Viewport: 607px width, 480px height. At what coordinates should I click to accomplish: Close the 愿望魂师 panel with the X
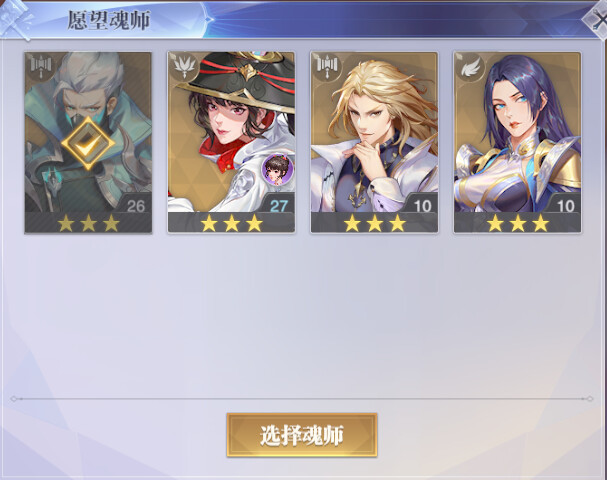click(596, 21)
